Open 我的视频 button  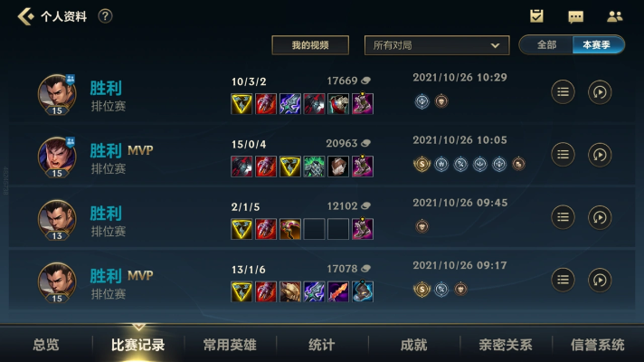(310, 45)
